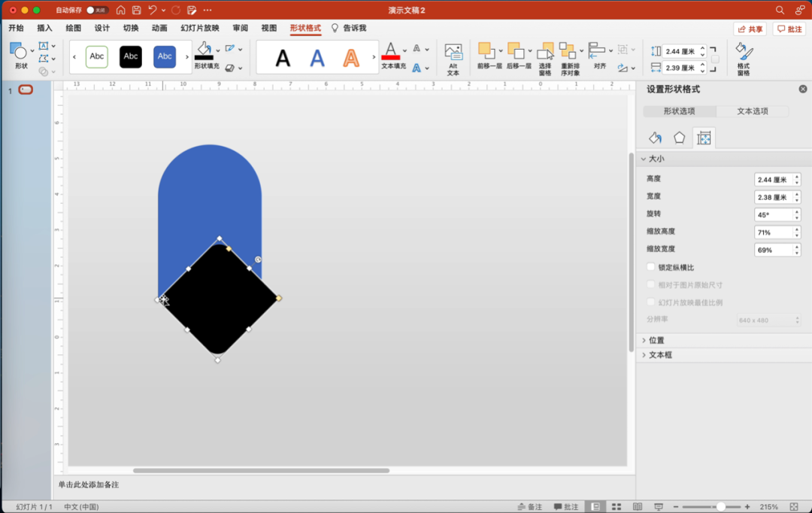Expand the 位置 section
Screen dimensions: 812x513
(644, 341)
